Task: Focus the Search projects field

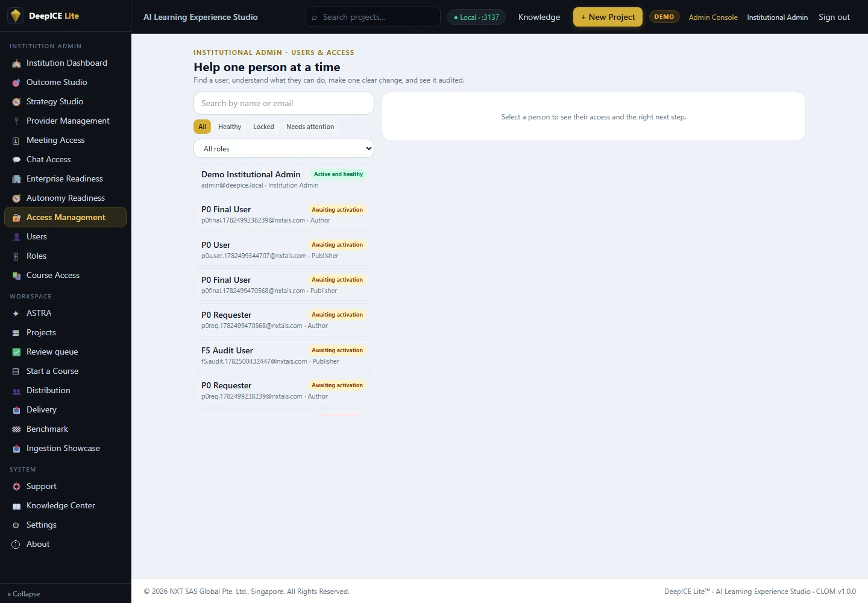Action: [373, 17]
